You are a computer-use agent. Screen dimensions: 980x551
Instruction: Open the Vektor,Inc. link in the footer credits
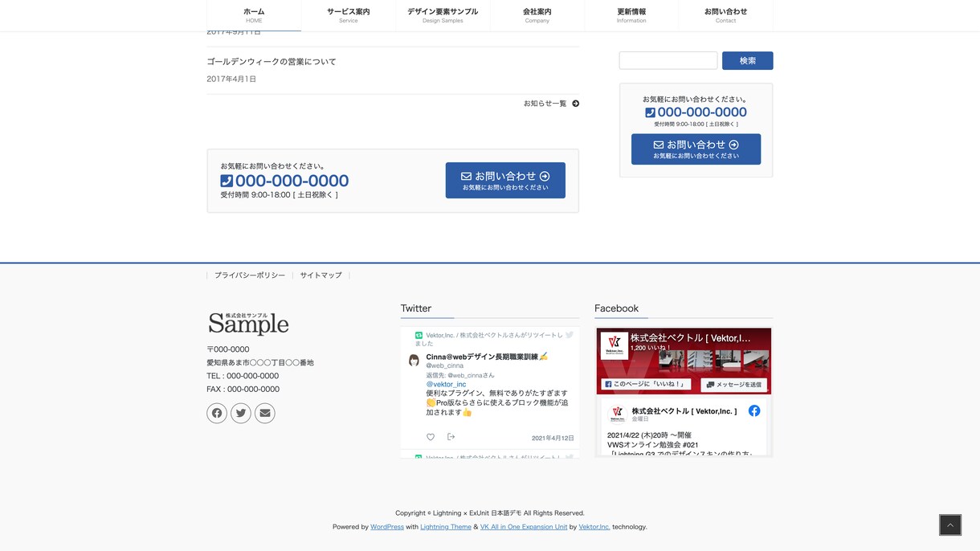click(x=594, y=527)
